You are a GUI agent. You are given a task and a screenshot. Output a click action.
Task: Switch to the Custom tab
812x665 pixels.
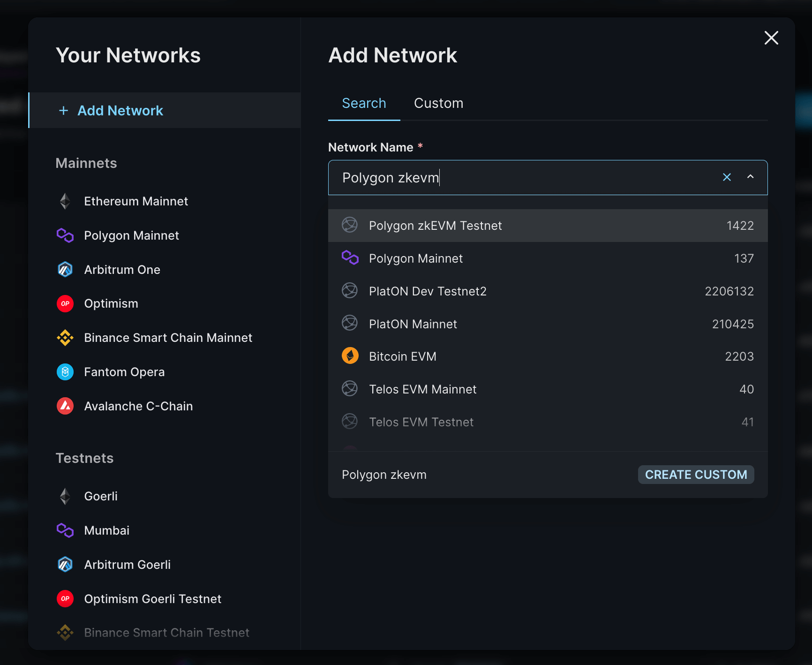[438, 103]
